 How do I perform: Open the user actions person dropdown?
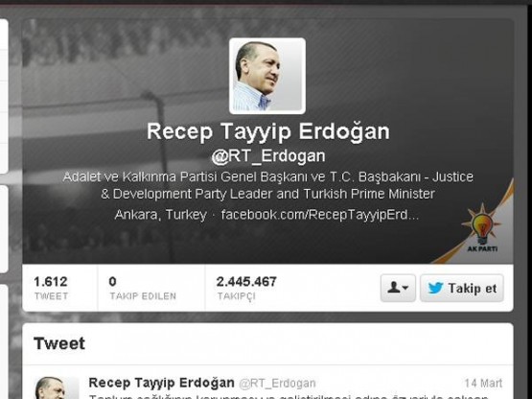[x=398, y=288]
